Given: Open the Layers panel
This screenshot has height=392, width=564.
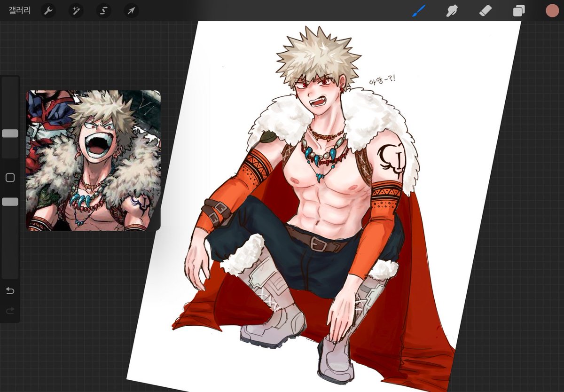Looking at the screenshot, I should pos(519,10).
